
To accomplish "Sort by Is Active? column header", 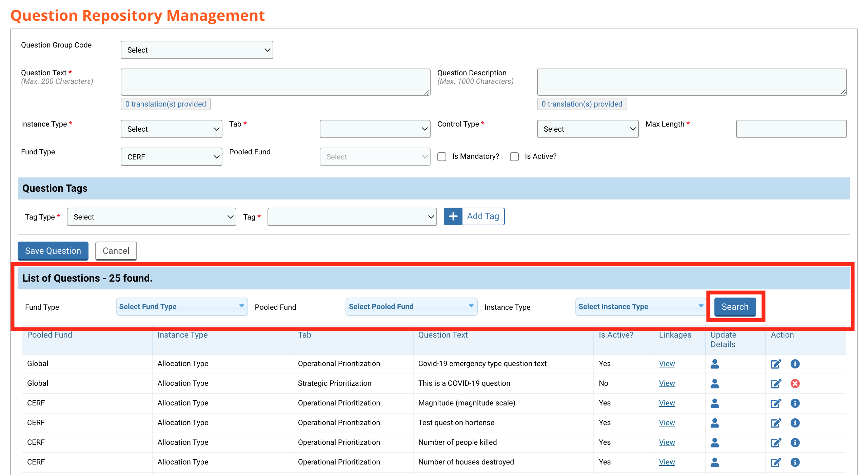I will tap(616, 335).
